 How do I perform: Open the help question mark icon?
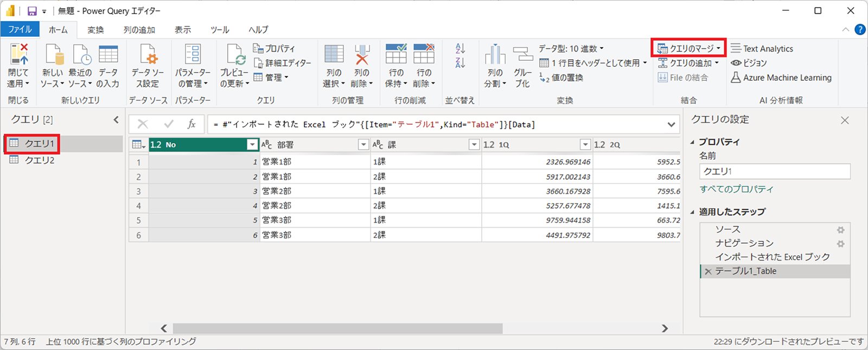(860, 29)
